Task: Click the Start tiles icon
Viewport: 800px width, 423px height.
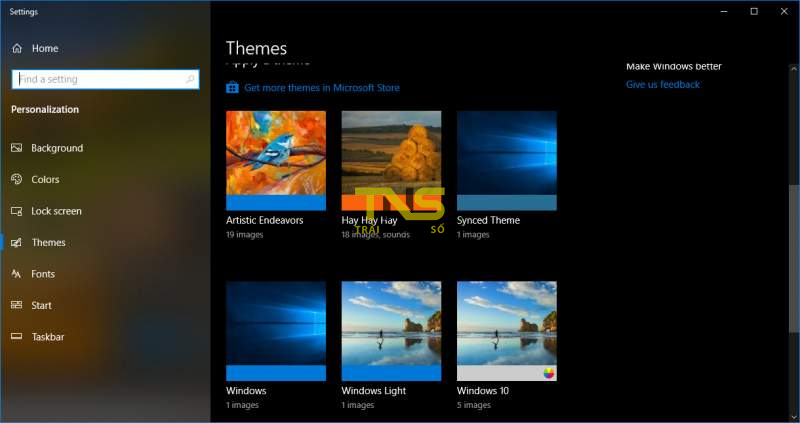Action: click(17, 305)
